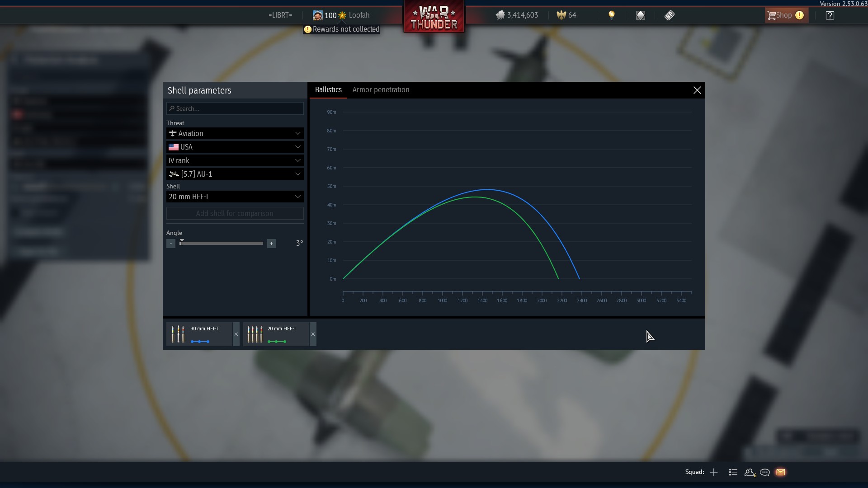Viewport: 868px width, 488px height.
Task: Select the Ballistics tab
Action: pos(328,90)
